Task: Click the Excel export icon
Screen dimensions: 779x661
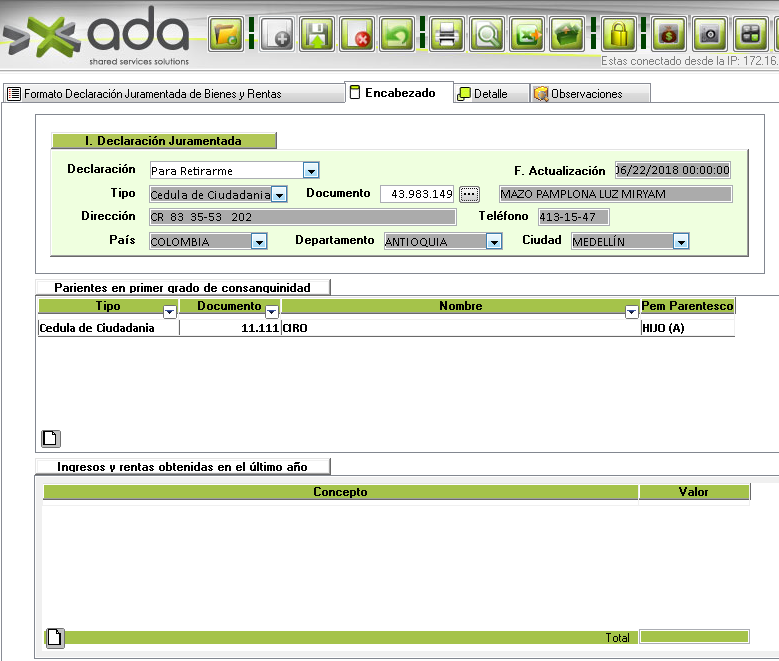Action: tap(527, 34)
